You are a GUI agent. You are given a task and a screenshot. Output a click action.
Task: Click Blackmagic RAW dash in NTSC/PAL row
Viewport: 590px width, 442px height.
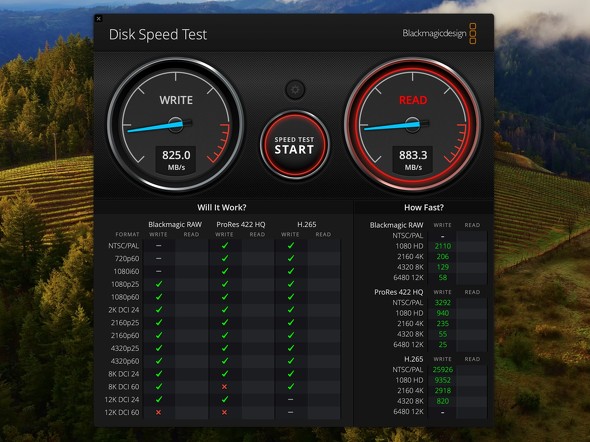159,246
